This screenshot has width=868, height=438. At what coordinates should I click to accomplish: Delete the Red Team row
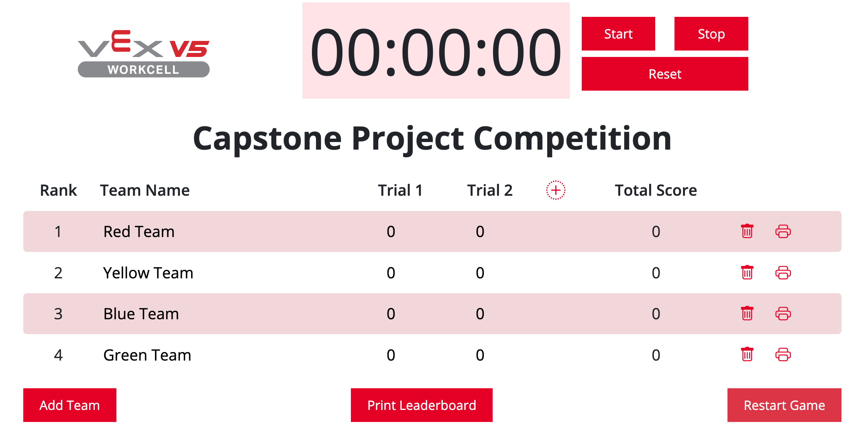747,231
